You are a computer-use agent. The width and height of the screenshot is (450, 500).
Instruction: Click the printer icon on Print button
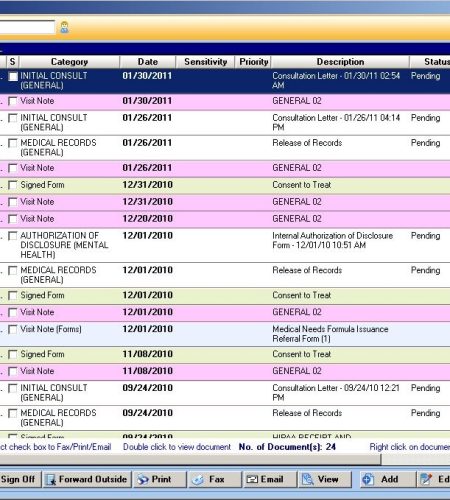143,480
